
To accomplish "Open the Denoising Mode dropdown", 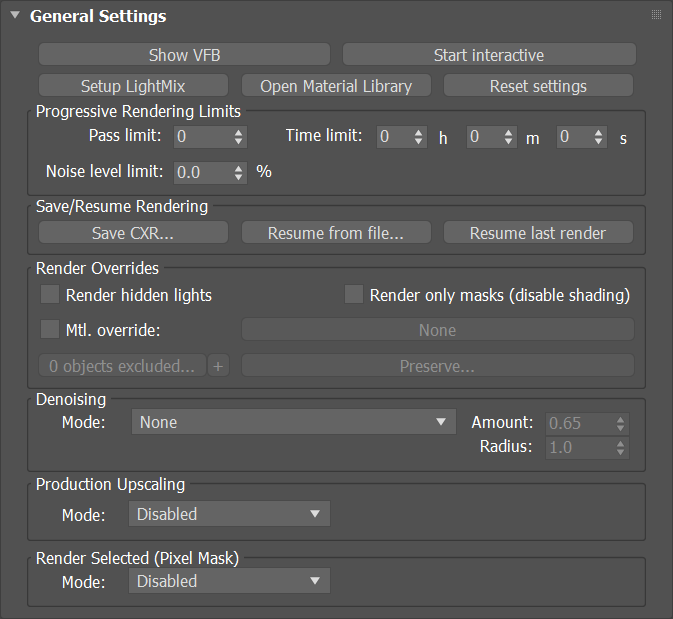I will [294, 422].
